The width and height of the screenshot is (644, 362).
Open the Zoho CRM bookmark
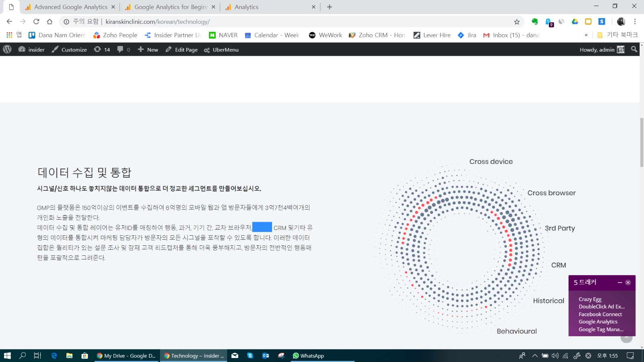377,35
